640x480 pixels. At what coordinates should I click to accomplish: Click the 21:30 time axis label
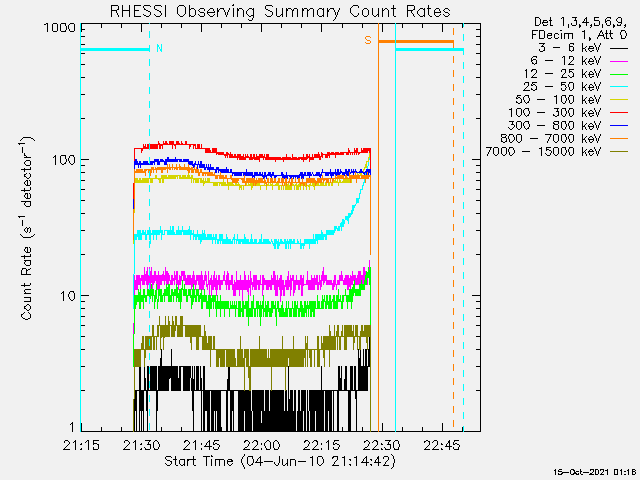click(141, 445)
